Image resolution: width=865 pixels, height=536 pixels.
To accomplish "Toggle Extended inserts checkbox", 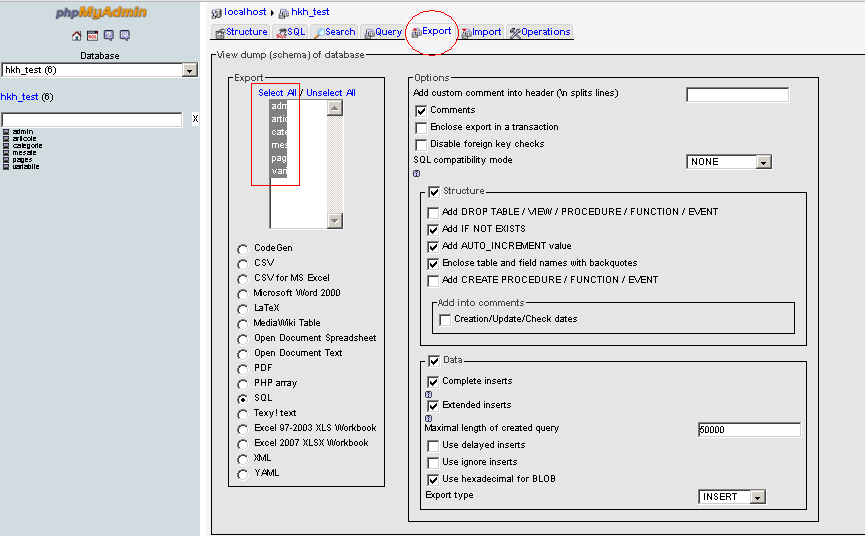I will point(433,406).
